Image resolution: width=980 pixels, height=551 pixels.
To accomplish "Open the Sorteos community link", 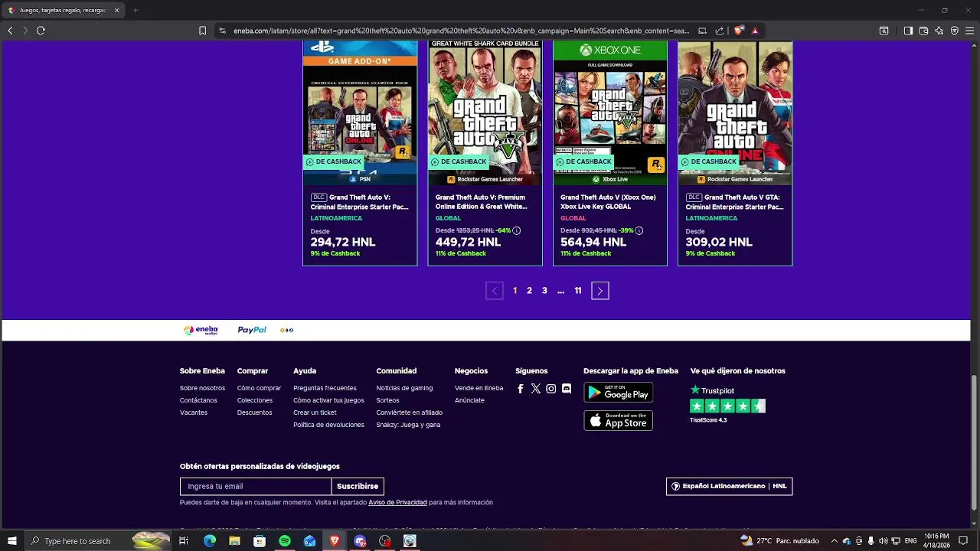I will [x=387, y=400].
